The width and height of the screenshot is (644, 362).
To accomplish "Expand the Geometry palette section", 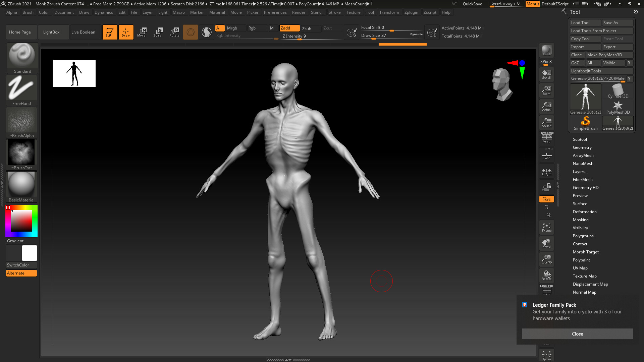I will 582,147.
